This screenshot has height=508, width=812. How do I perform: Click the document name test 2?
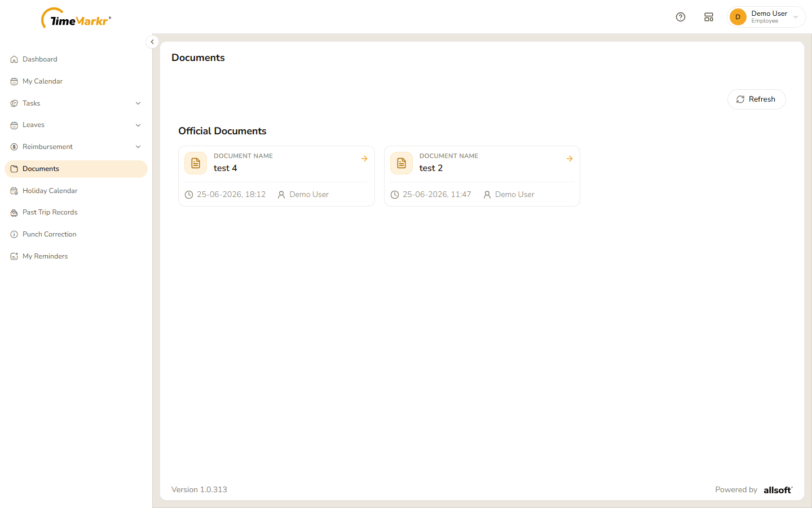(431, 168)
